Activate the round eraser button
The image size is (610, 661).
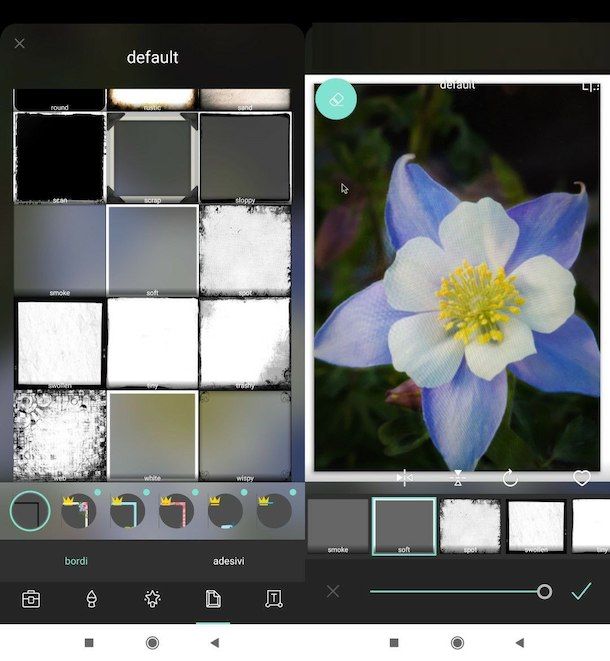coord(336,99)
